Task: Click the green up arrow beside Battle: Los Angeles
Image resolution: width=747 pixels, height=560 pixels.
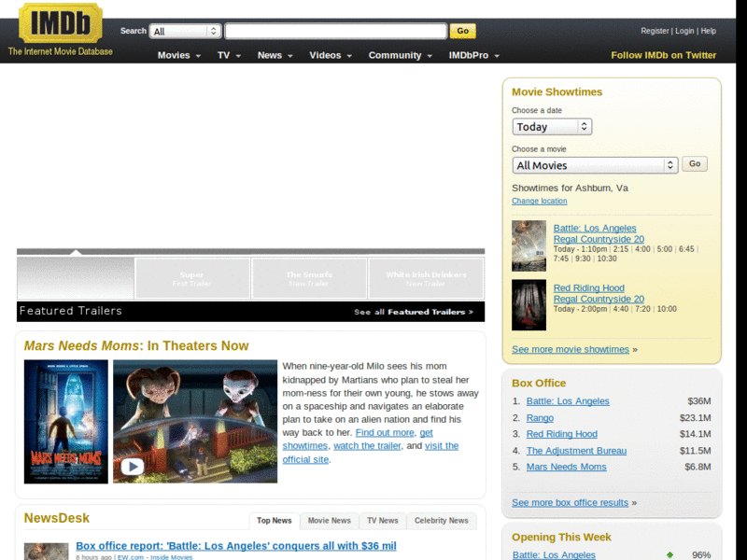Action: click(669, 554)
